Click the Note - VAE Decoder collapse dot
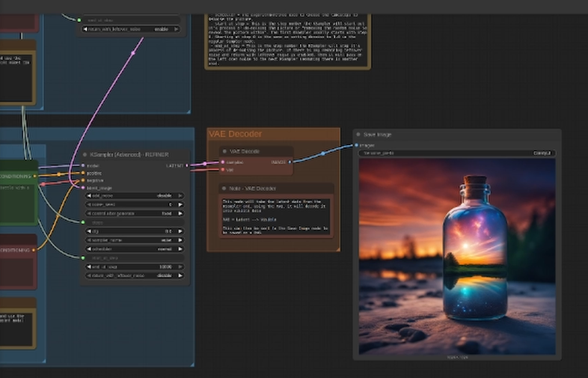The image size is (588, 378). point(224,189)
